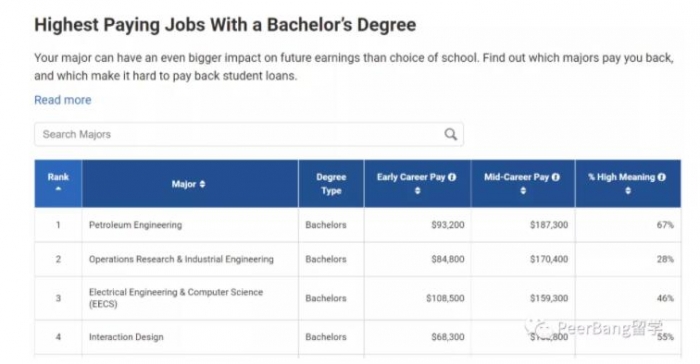Click the Mid-Career Pay info icon
700x364 pixels.
click(x=555, y=177)
